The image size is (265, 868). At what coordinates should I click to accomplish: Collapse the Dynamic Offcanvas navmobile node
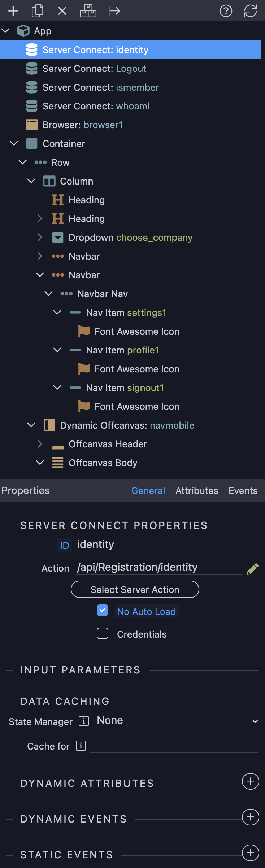pos(31,425)
